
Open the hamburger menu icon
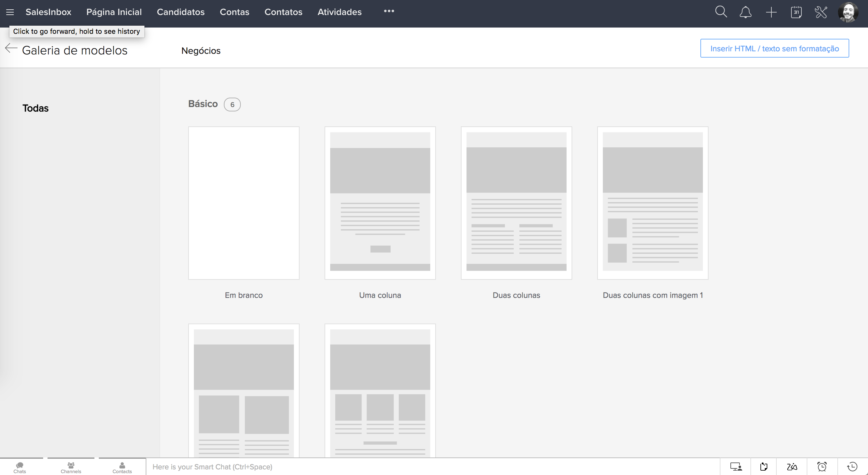click(x=10, y=13)
